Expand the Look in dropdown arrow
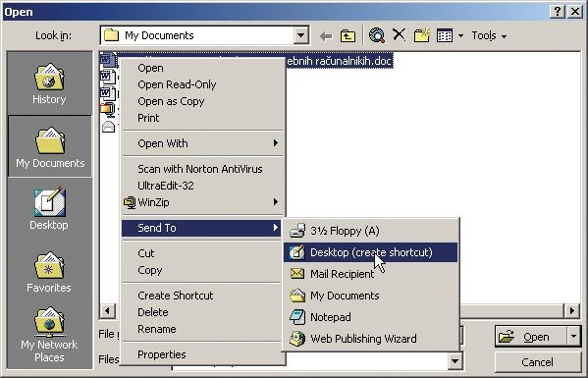Image resolution: width=588 pixels, height=378 pixels. tap(300, 35)
